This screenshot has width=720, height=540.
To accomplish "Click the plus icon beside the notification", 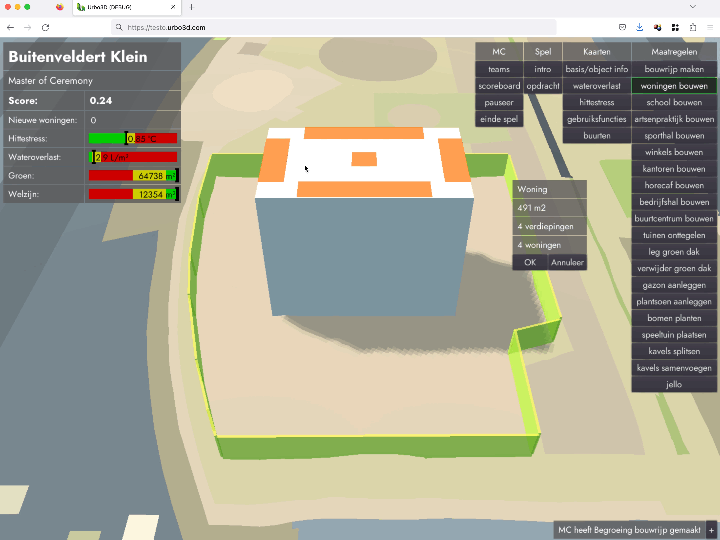I will tap(711, 530).
